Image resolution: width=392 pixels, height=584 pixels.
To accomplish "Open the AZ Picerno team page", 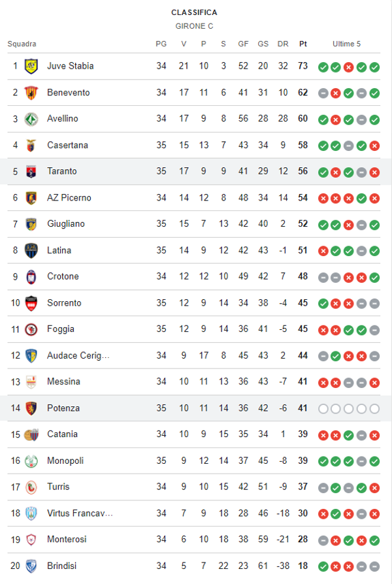I will [x=69, y=197].
